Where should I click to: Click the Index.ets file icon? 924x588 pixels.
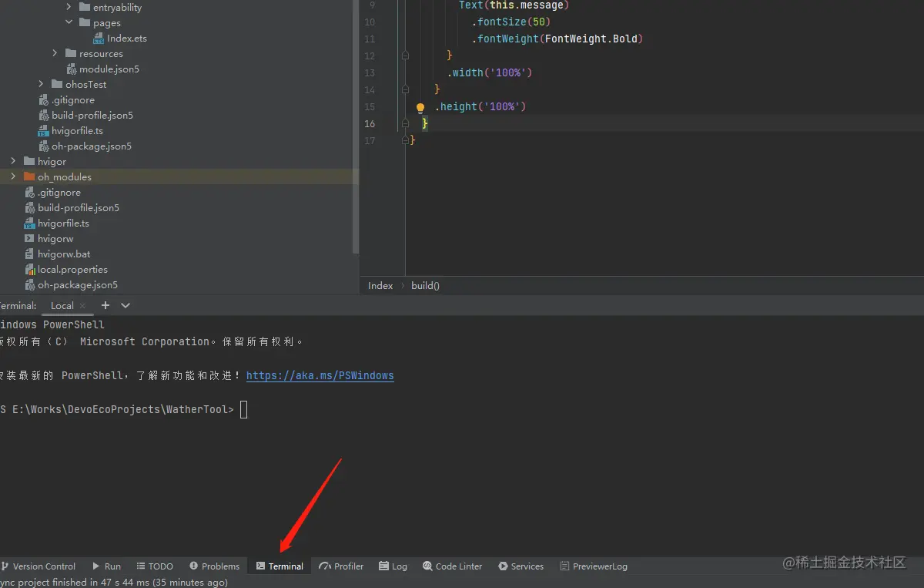click(99, 39)
